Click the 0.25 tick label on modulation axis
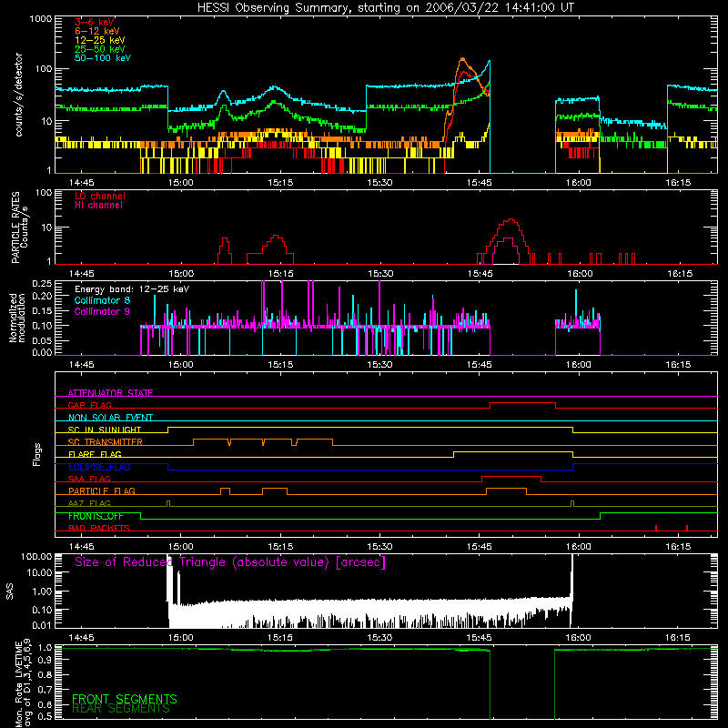Viewport: 728px width, 728px height. pos(42,284)
